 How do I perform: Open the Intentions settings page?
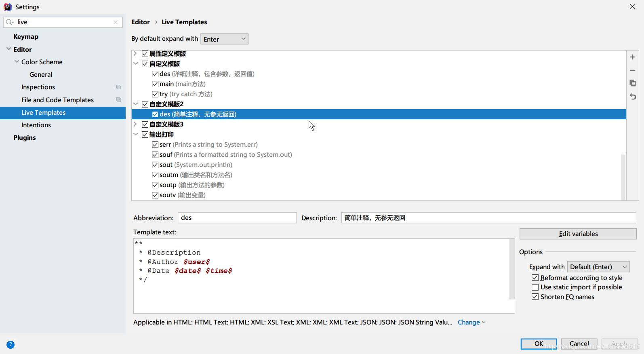[x=36, y=125]
